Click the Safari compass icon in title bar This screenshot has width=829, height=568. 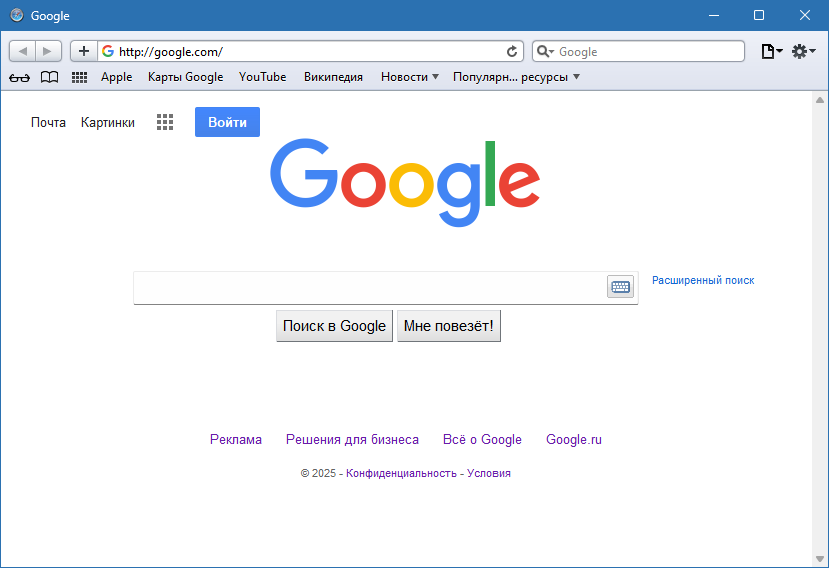[17, 15]
